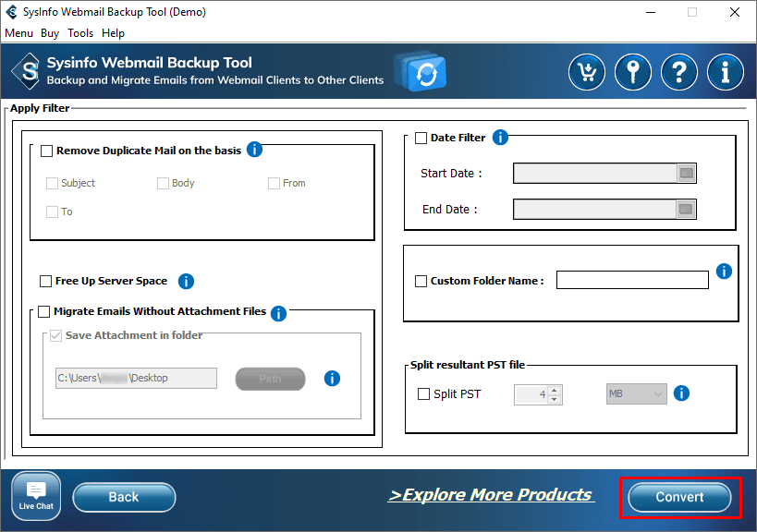Click the Split PST size number field
The width and height of the screenshot is (757, 532).
point(531,394)
